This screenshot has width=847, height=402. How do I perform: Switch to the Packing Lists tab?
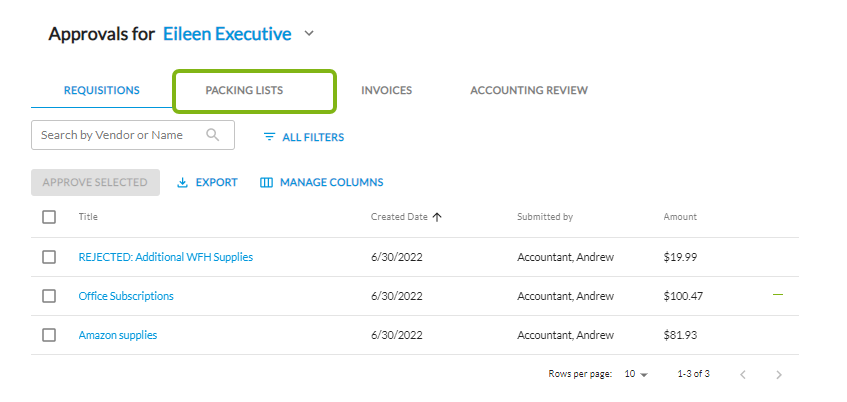coord(244,91)
